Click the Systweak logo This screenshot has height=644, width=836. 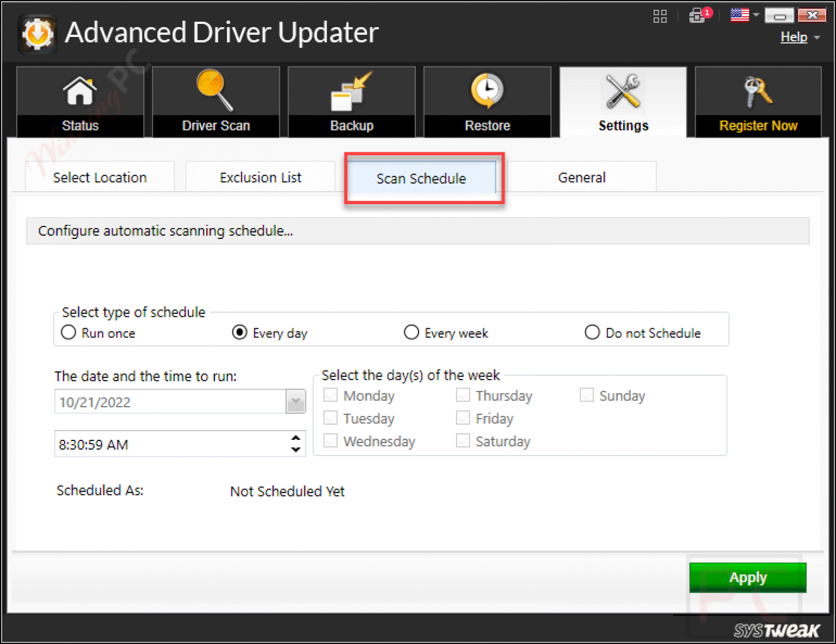coord(777,630)
